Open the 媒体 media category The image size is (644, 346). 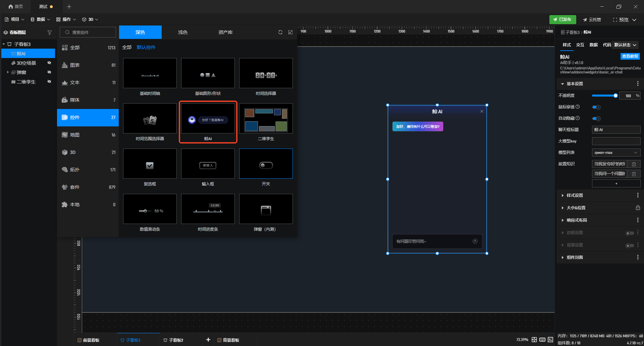[x=88, y=100]
